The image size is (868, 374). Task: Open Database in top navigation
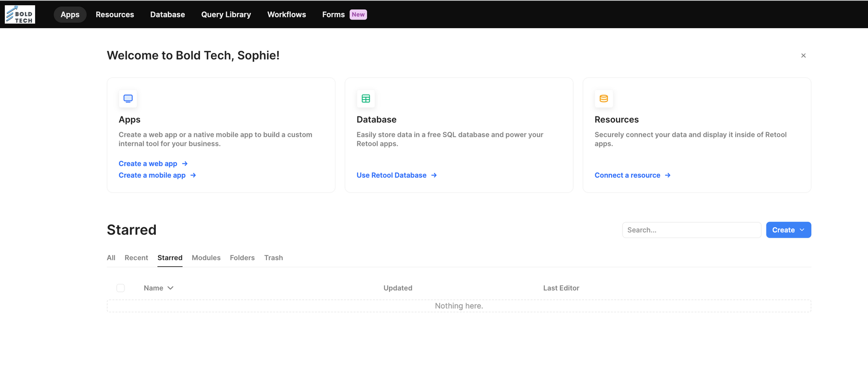point(168,15)
